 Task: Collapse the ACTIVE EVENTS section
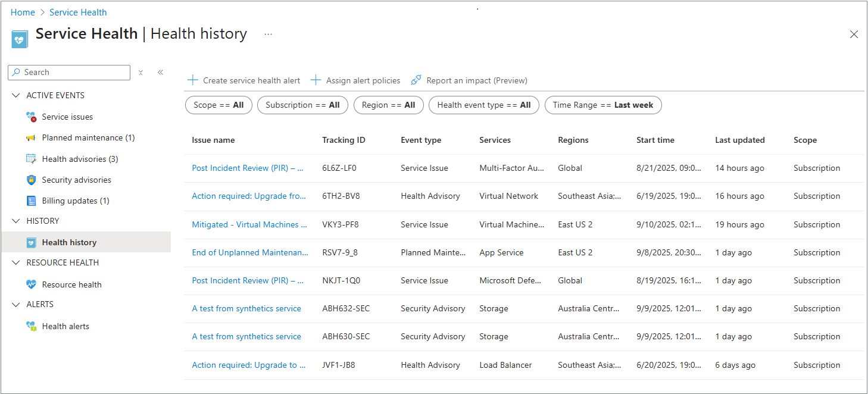pyautogui.click(x=15, y=95)
